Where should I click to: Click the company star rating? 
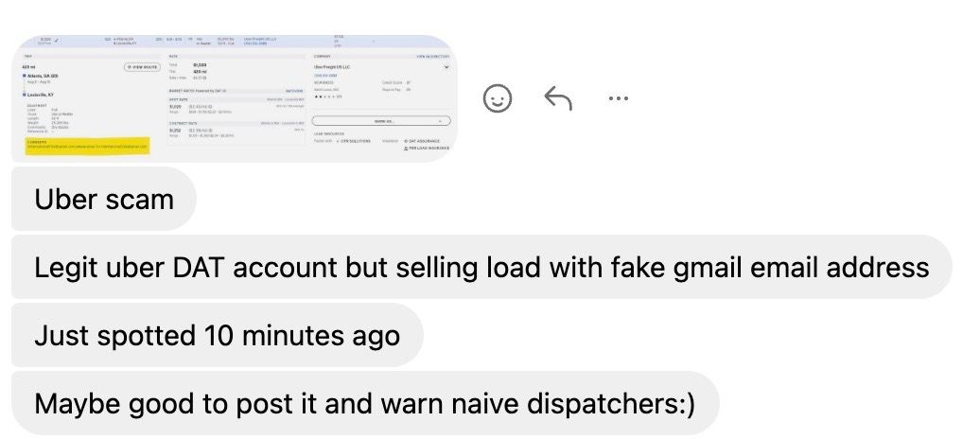(x=327, y=97)
